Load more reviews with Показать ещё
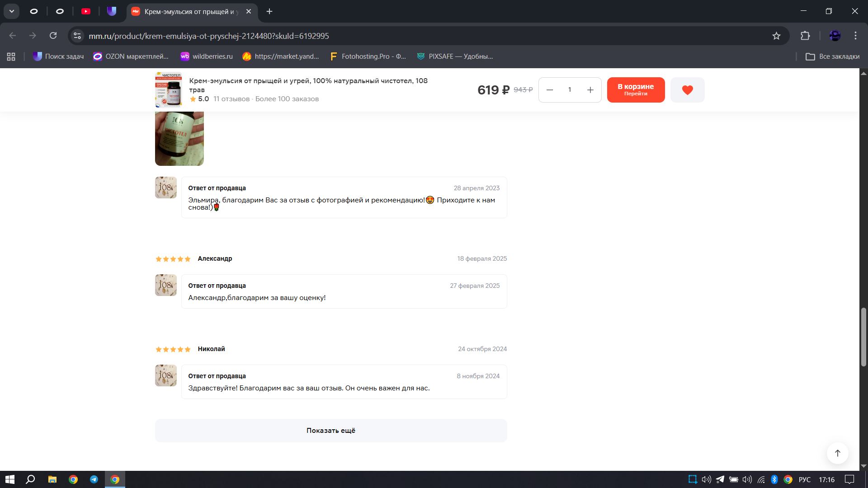This screenshot has height=488, width=868. (x=331, y=431)
